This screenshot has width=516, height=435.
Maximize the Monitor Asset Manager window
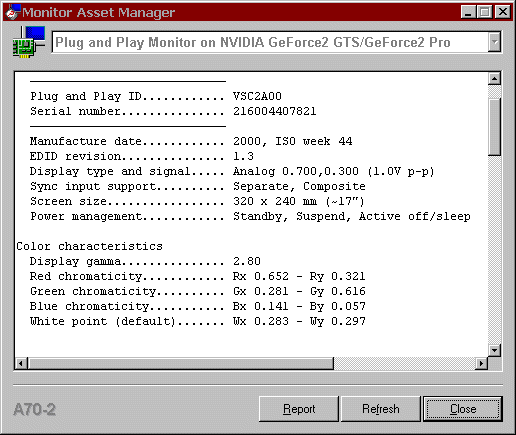(485, 12)
